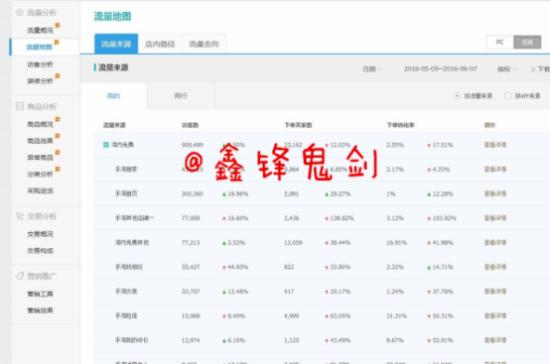Click the 淘内免费 row name
Viewport: 550px width, 364px height.
click(123, 145)
